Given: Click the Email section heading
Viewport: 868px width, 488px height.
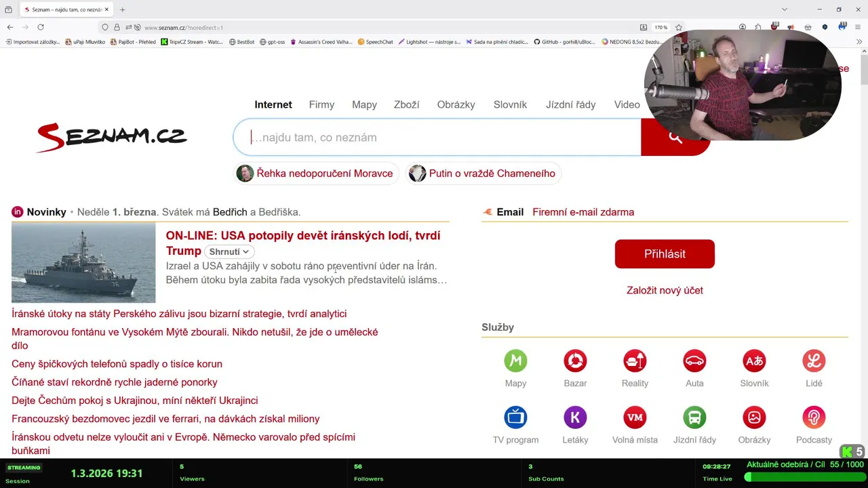Looking at the screenshot, I should tap(510, 212).
